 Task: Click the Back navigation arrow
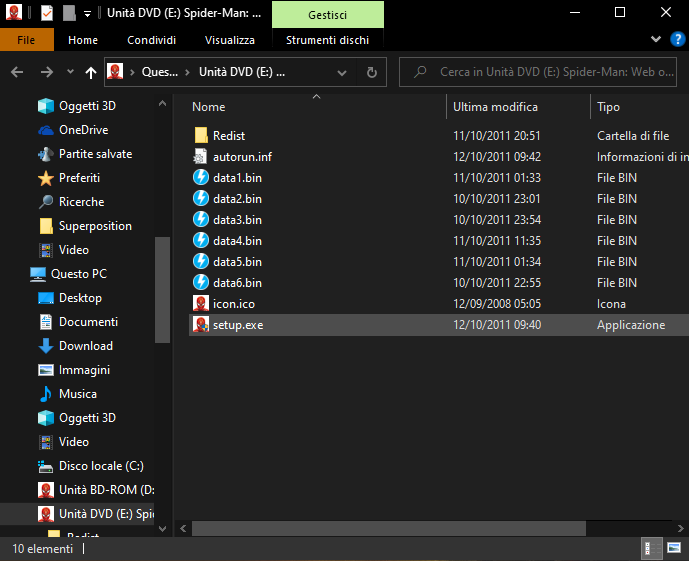click(17, 72)
